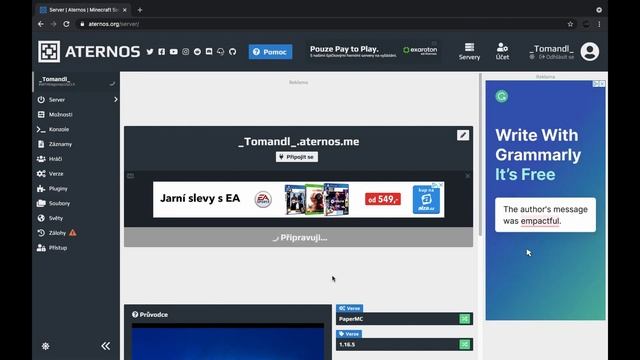Open the Chrome three-dot menu
This screenshot has width=640, height=360.
[x=599, y=24]
